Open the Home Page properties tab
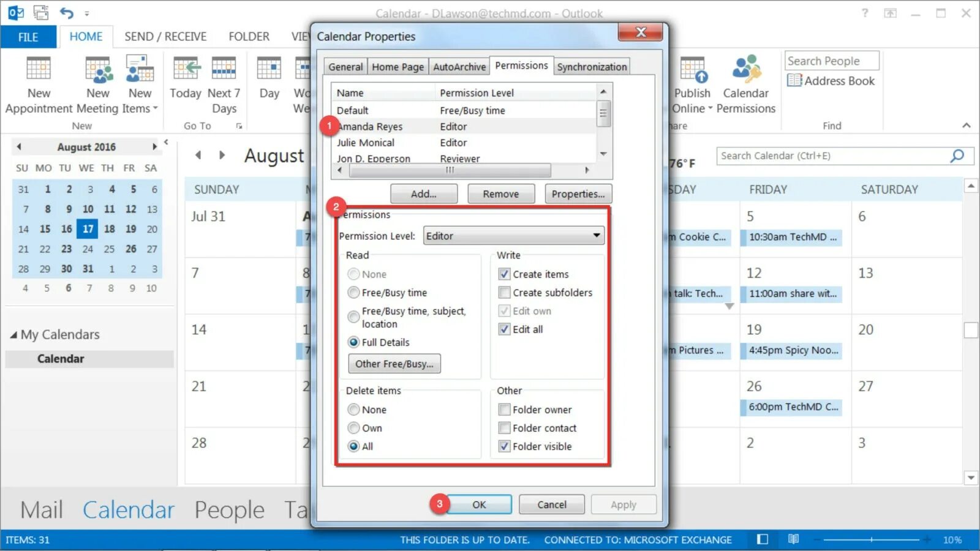This screenshot has width=980, height=551. [x=398, y=67]
